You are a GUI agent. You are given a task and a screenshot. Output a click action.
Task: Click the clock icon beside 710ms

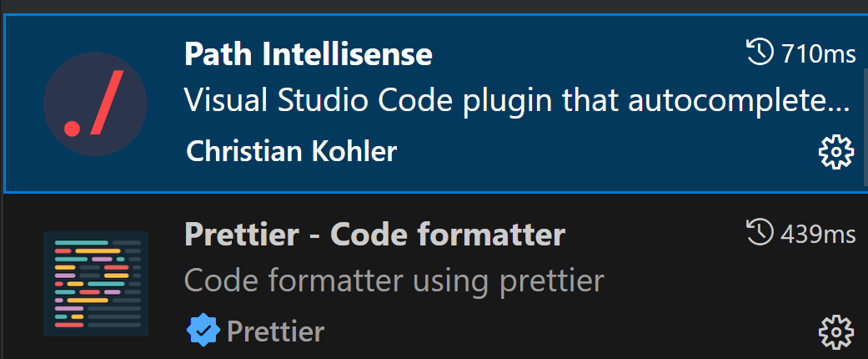tap(760, 52)
